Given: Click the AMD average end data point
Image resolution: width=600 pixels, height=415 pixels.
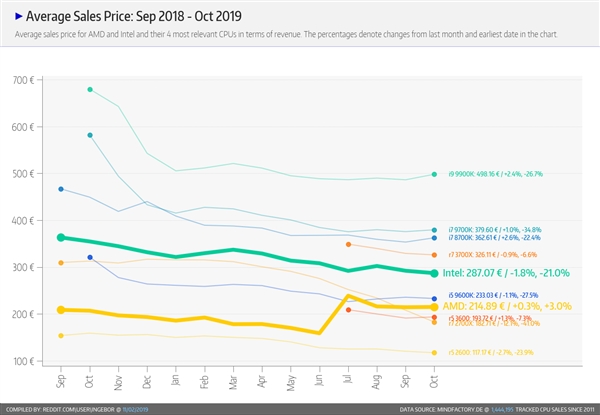Looking at the screenshot, I should pos(434,307).
